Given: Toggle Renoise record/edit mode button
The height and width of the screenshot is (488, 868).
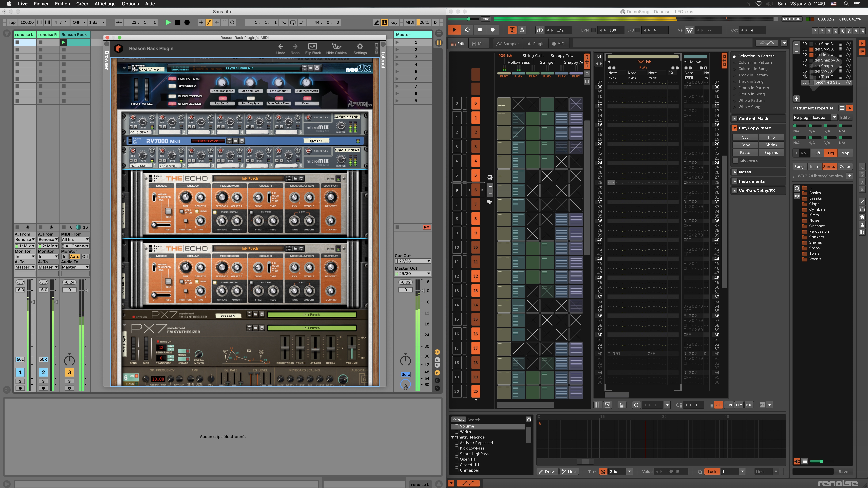Looking at the screenshot, I should (493, 30).
